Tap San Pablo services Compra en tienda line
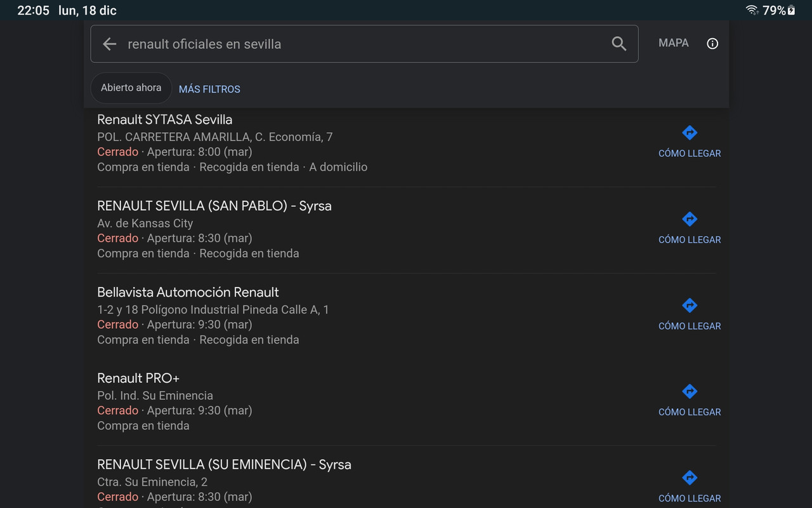 click(x=198, y=253)
